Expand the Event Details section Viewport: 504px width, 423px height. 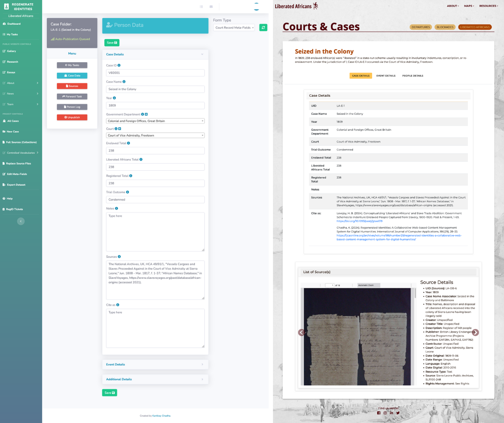tap(155, 365)
